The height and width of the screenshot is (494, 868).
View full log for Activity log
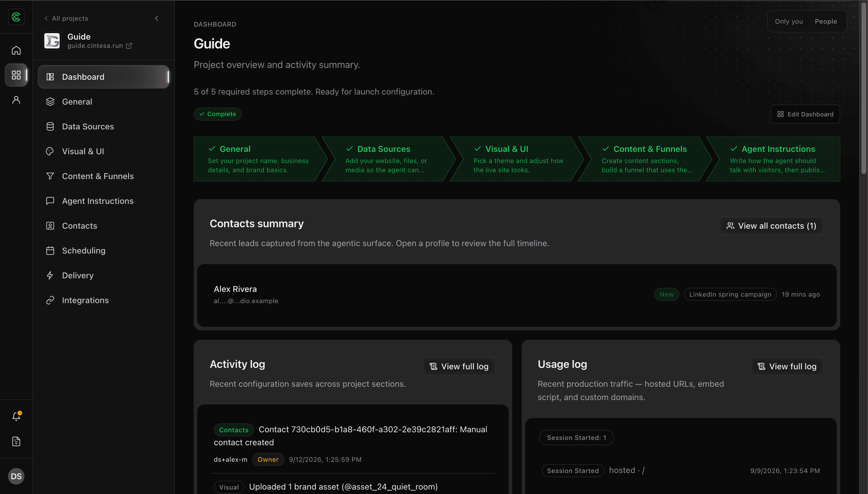(x=459, y=366)
